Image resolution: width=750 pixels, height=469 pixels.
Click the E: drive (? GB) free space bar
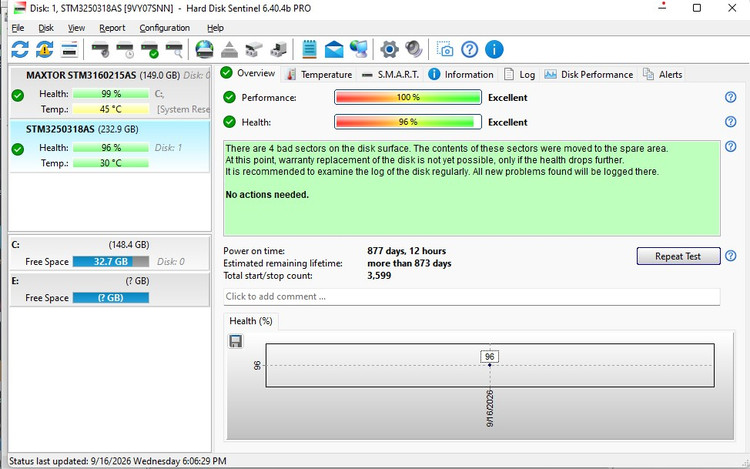point(111,297)
